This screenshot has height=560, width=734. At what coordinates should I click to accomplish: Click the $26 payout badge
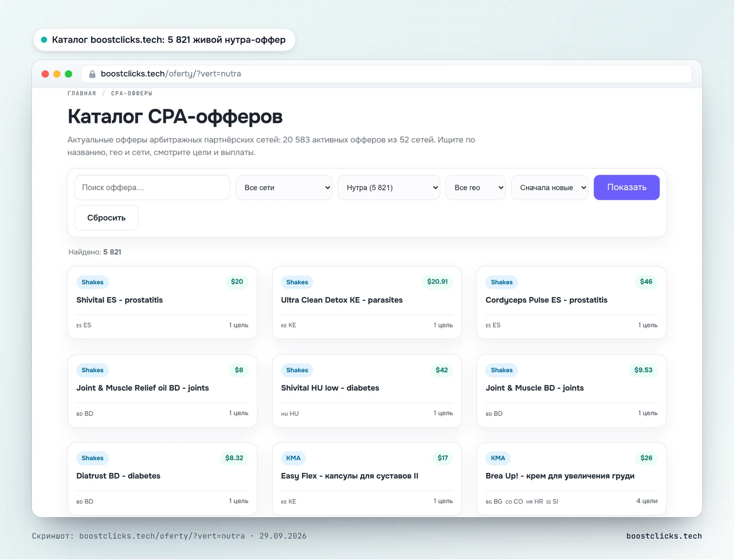tap(646, 458)
